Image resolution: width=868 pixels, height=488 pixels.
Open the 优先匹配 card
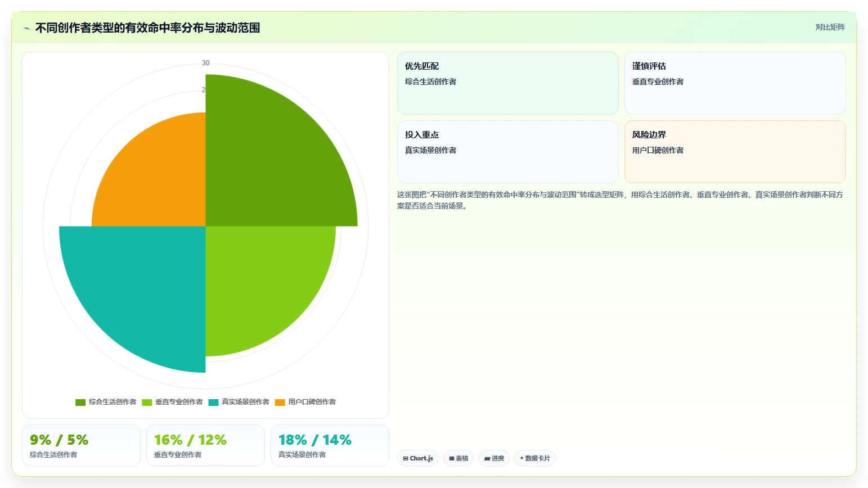[507, 83]
